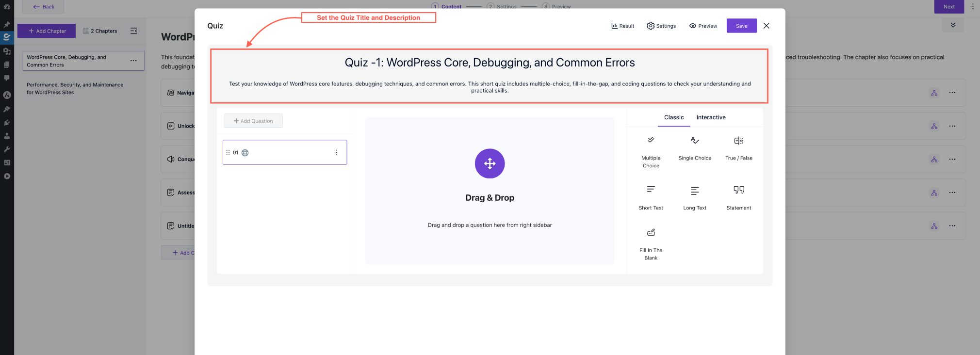Open WordPress Core chapter options menu
This screenshot has height=355, width=980.
coord(133,61)
